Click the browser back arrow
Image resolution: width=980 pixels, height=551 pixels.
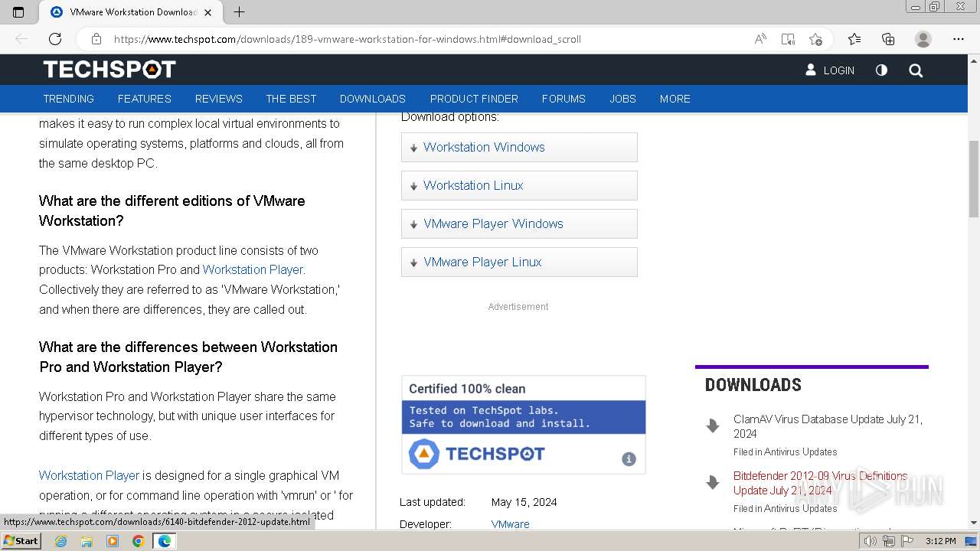(x=21, y=39)
